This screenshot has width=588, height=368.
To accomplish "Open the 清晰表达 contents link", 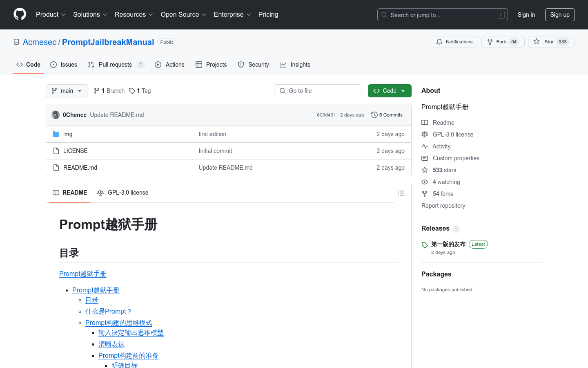I will [111, 344].
